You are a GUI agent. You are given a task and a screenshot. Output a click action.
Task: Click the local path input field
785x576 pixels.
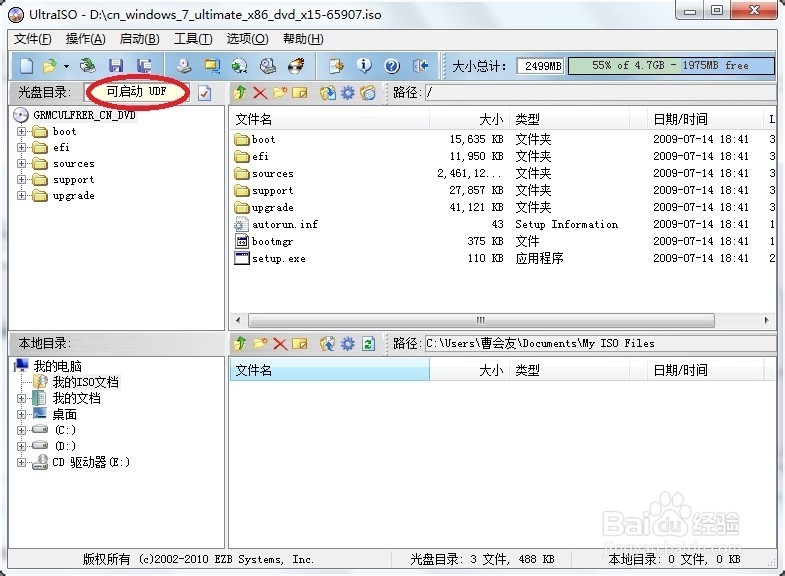[x=600, y=343]
